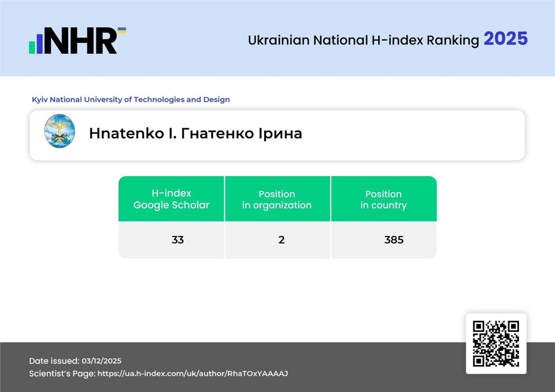Image resolution: width=555 pixels, height=392 pixels.
Task: Click the Position in organization header
Action: [x=277, y=199]
